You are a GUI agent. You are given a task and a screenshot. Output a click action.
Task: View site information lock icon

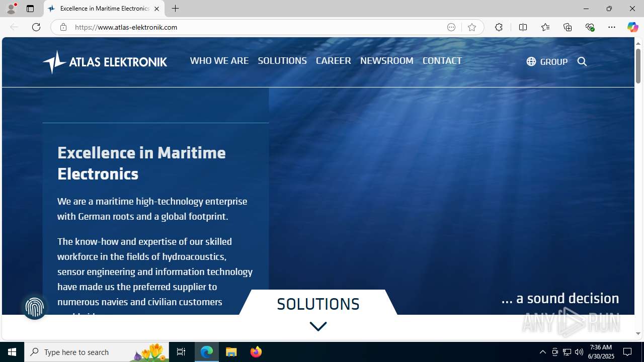tap(63, 27)
